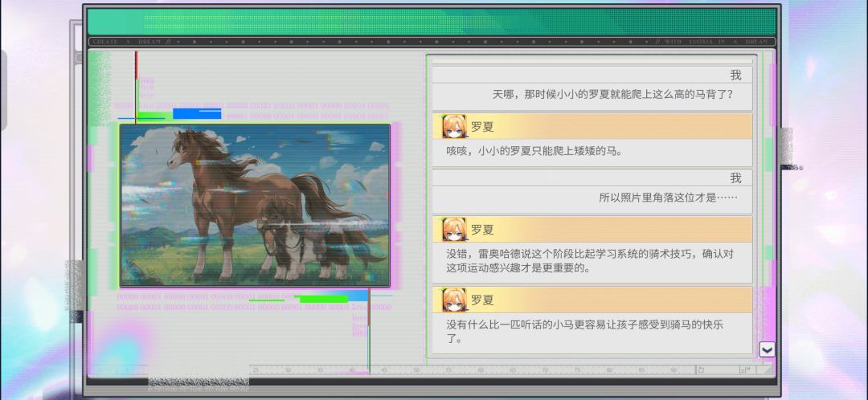Click the down chevron below the dialogue log

tap(767, 349)
